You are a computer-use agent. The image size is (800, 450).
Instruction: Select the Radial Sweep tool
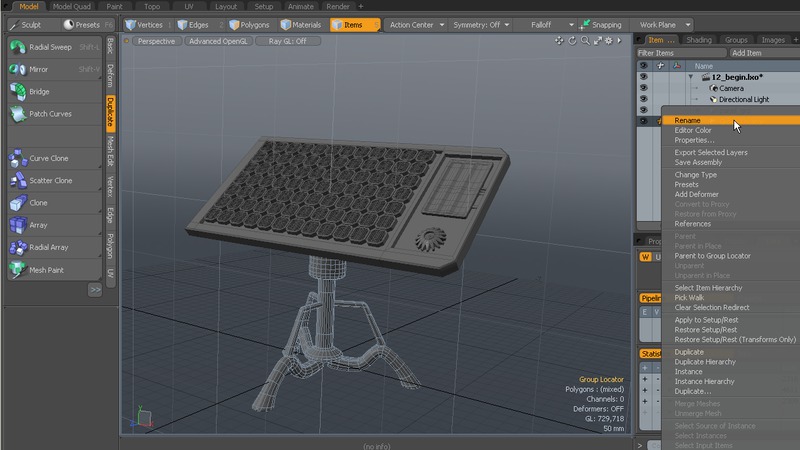(x=55, y=47)
